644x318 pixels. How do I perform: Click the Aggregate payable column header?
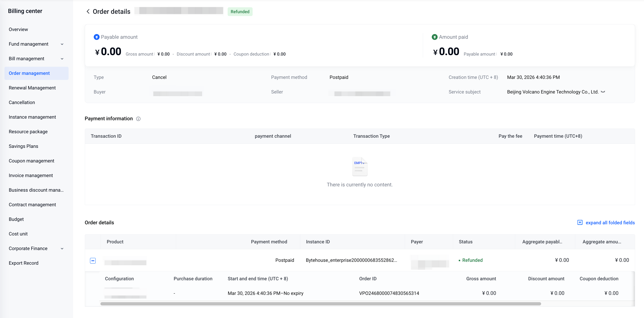pos(542,242)
